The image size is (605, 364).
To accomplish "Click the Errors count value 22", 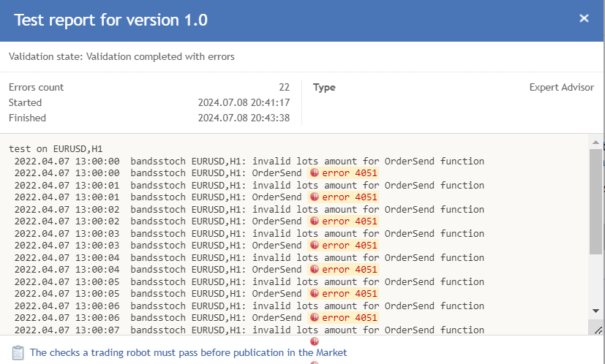I will pos(284,87).
